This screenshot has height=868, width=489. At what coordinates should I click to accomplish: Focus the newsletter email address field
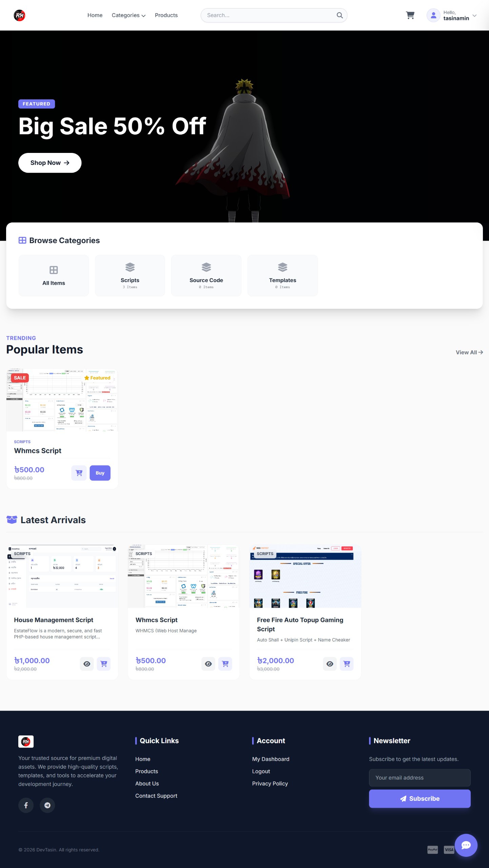click(420, 777)
